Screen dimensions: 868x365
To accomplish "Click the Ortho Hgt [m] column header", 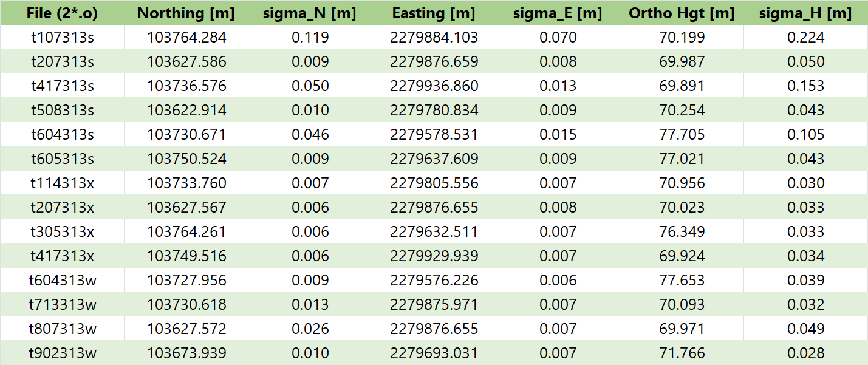I will click(682, 13).
